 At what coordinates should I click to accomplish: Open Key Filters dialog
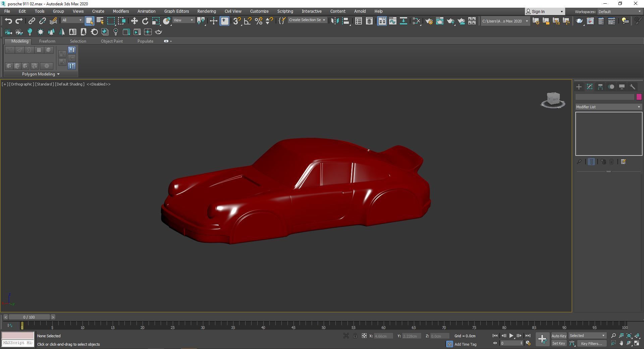pyautogui.click(x=591, y=343)
